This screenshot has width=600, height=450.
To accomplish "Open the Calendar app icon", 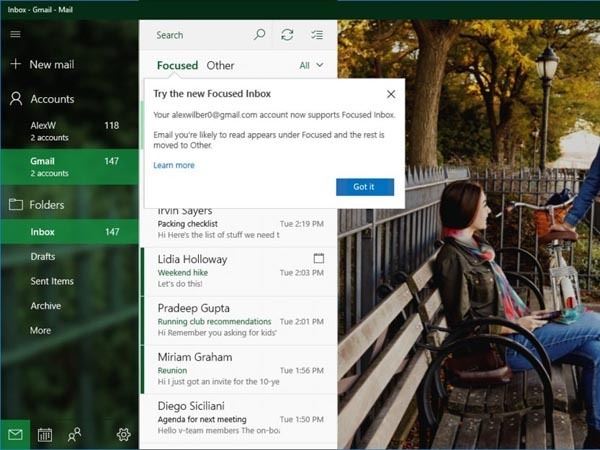I will [45, 434].
